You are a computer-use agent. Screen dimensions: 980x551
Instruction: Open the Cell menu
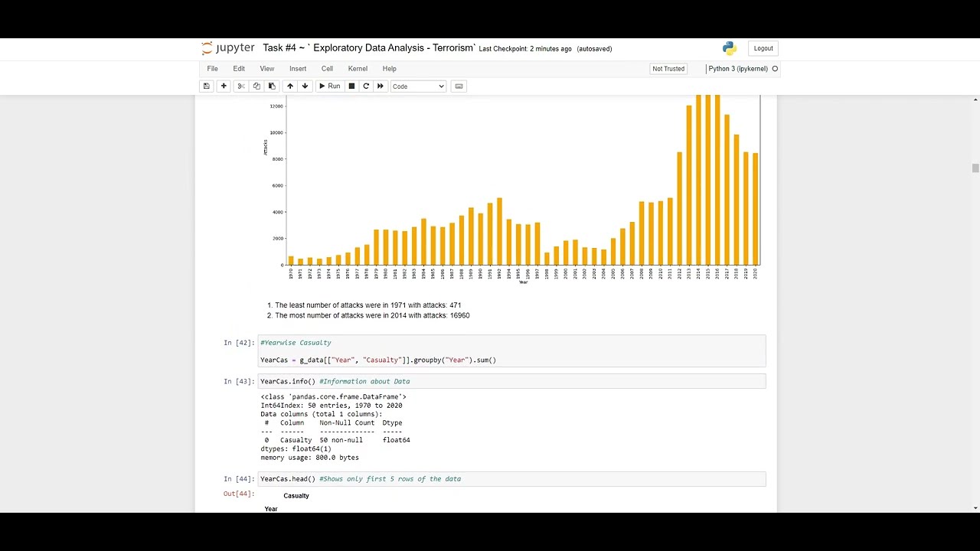click(x=327, y=69)
